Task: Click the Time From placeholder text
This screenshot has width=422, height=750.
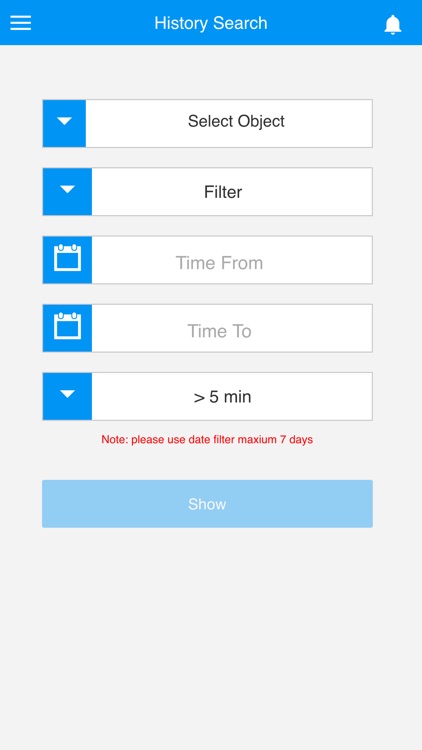Action: (219, 263)
